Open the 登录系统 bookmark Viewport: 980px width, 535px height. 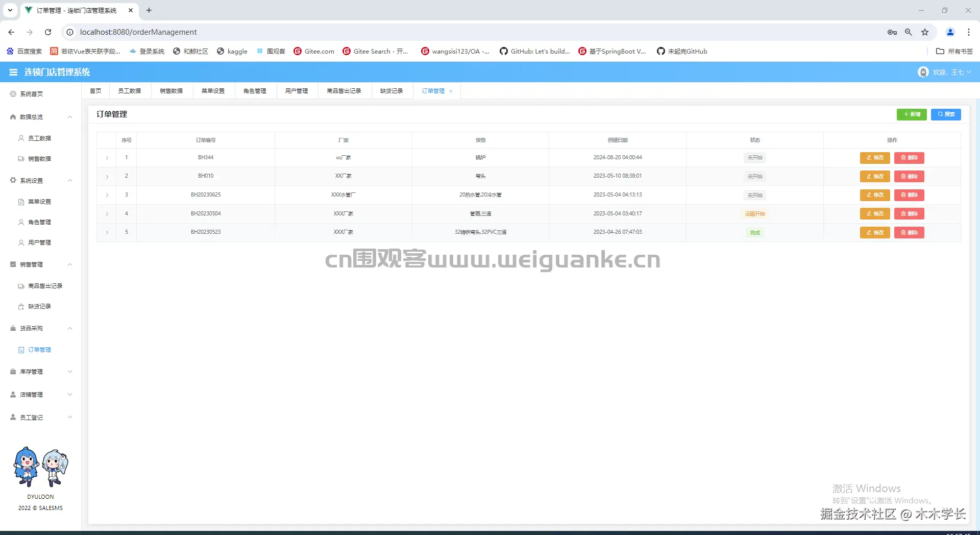(x=146, y=51)
